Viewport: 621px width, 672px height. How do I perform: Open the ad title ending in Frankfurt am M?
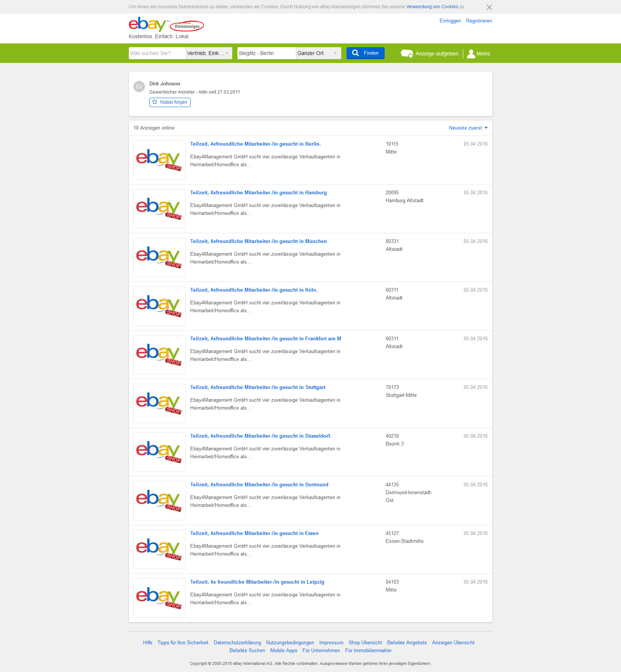[266, 339]
